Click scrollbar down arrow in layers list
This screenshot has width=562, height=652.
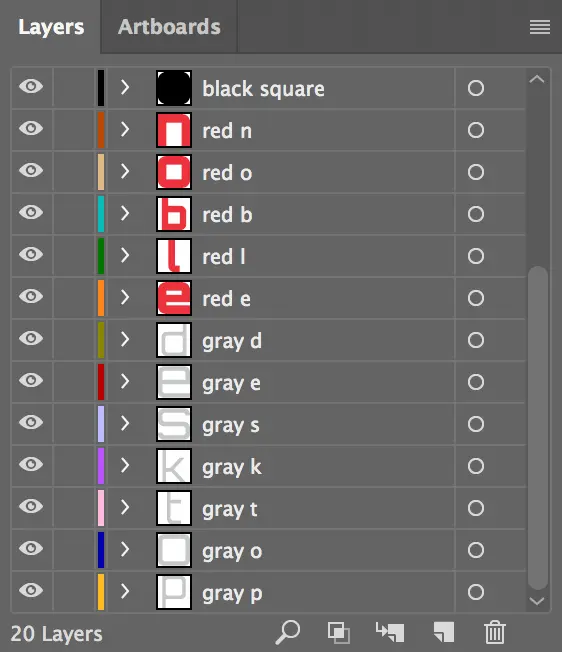537,601
